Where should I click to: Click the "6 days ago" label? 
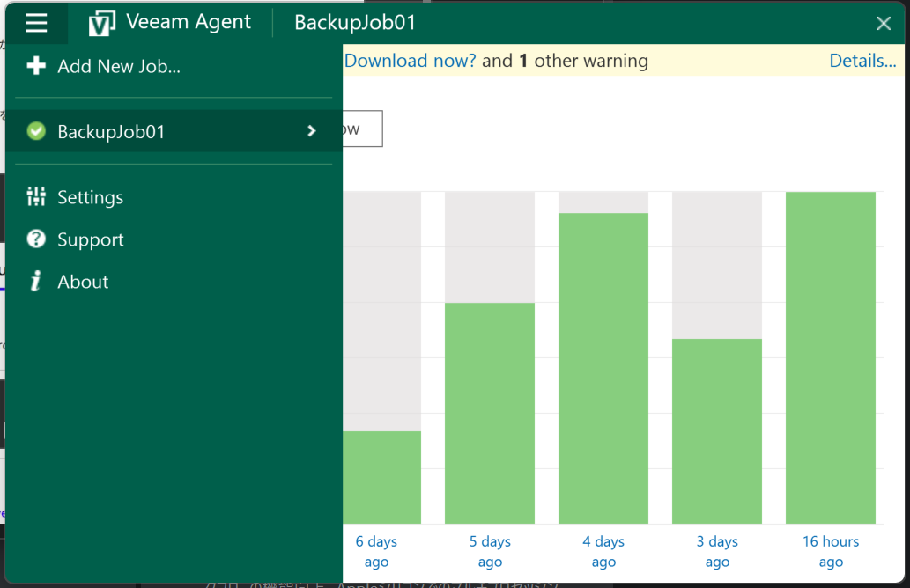[x=376, y=551]
